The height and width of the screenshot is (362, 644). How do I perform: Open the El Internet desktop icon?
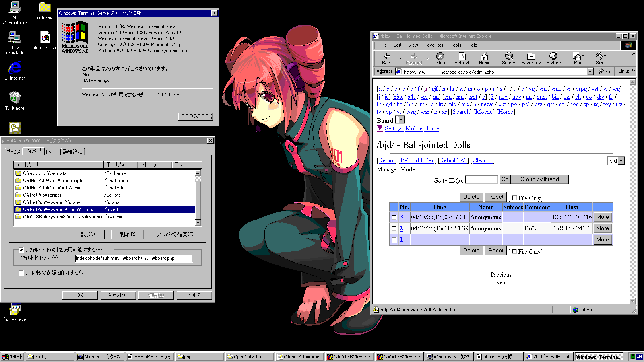point(15,70)
